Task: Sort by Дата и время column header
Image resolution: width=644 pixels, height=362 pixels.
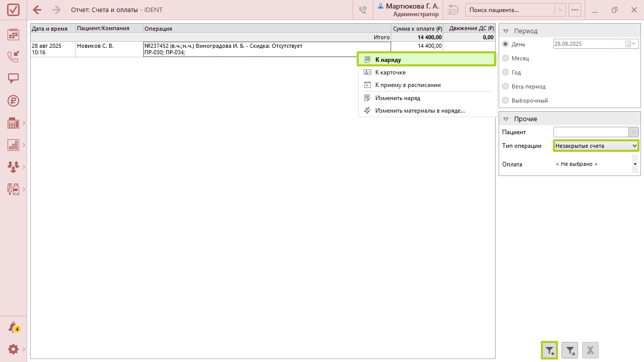Action: [53, 29]
